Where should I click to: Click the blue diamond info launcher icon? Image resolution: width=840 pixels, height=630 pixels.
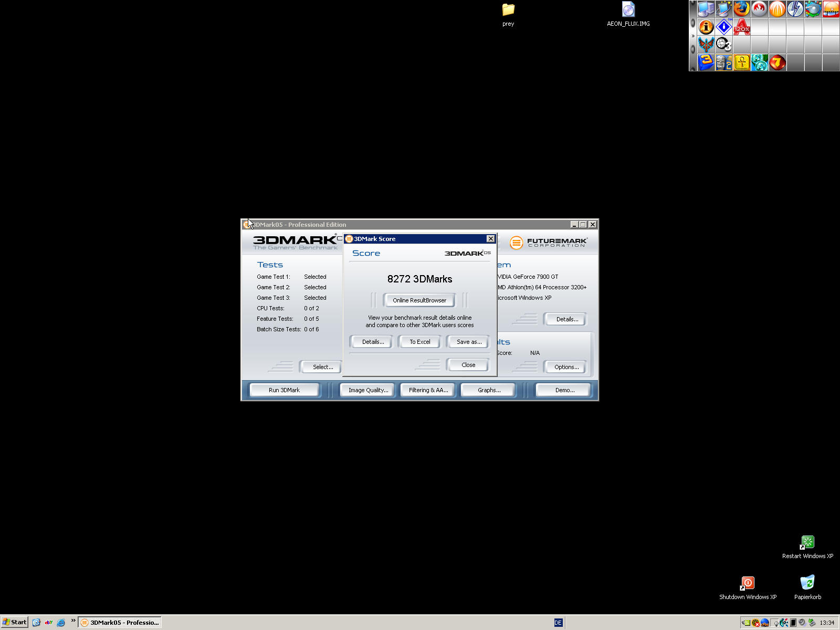tap(724, 27)
